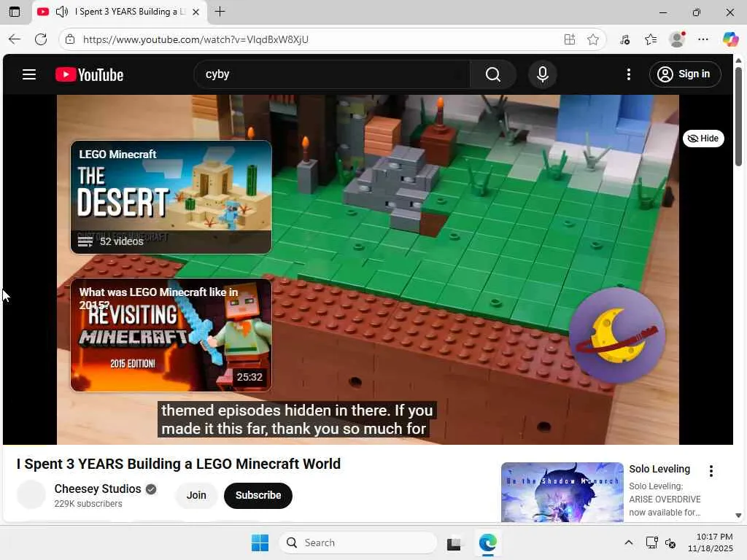
Task: Click the page vertical scrollbar thumb
Action: (738, 117)
